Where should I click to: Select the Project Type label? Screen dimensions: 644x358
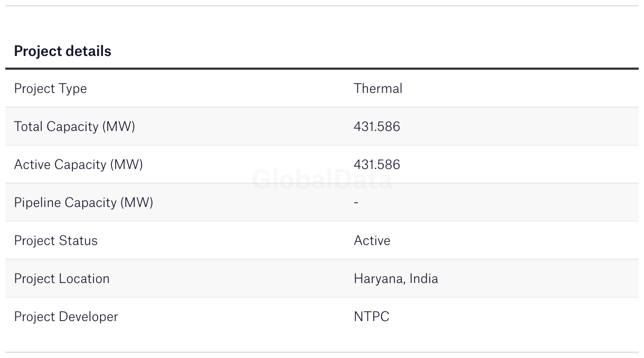50,89
